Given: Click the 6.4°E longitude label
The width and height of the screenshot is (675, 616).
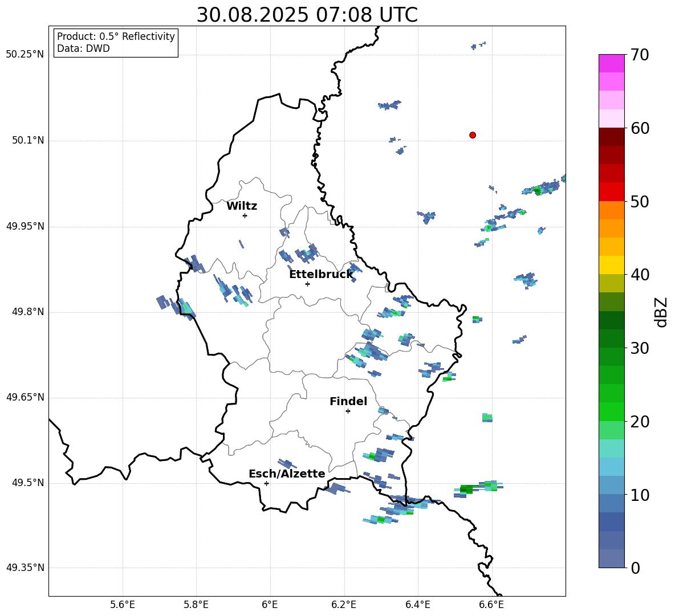Looking at the screenshot, I should coord(417,605).
